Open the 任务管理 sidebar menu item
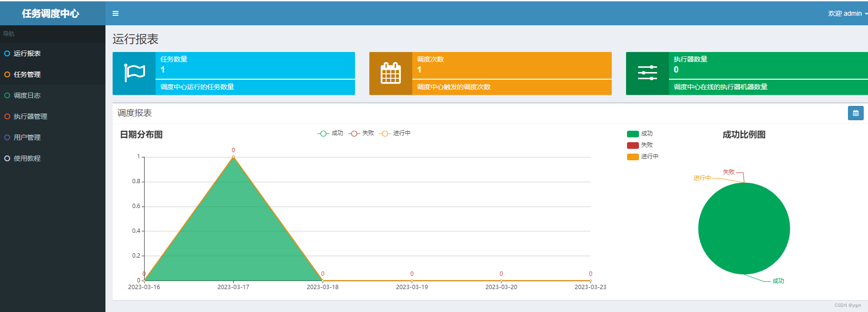This screenshot has height=312, width=868. (52, 74)
